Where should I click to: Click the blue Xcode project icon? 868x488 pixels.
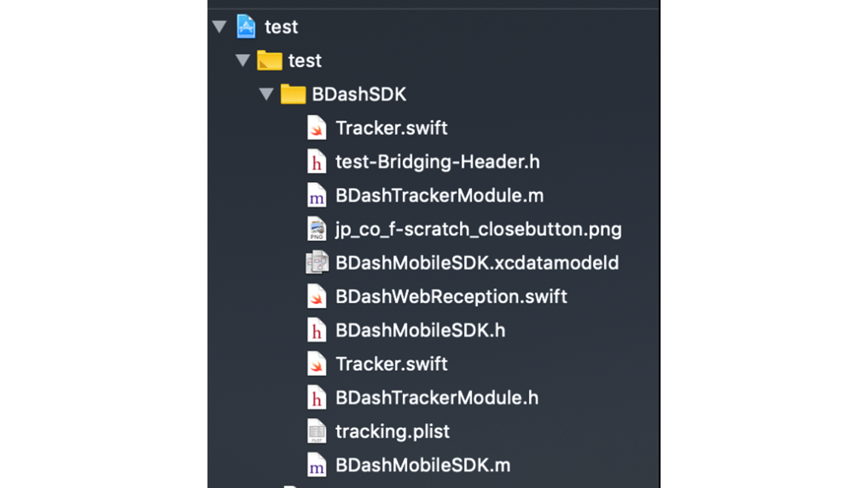(246, 26)
